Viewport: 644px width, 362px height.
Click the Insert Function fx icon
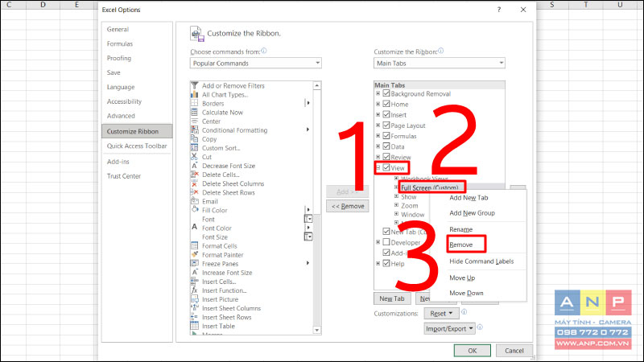click(195, 290)
